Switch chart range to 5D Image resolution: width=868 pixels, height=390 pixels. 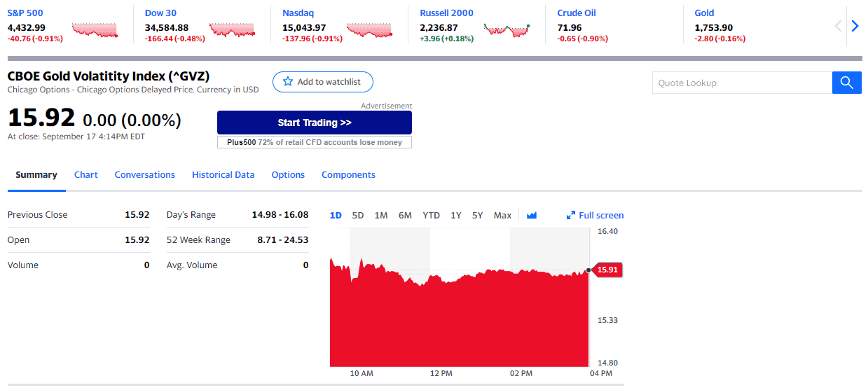pos(358,216)
